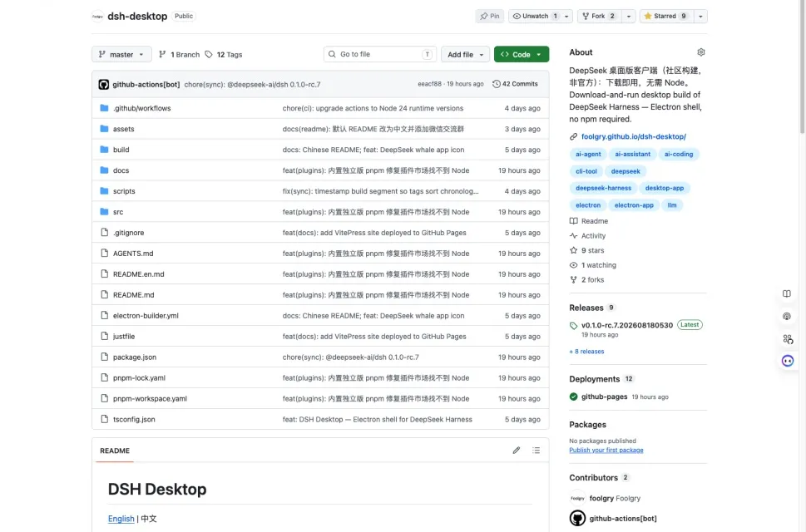Click the build folder icon
The width and height of the screenshot is (806, 532).
pos(104,150)
